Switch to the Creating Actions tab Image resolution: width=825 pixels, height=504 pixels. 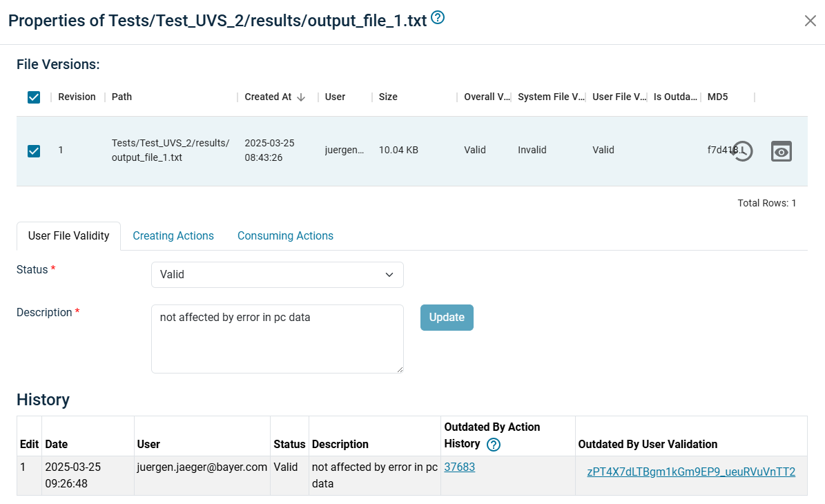coord(173,236)
